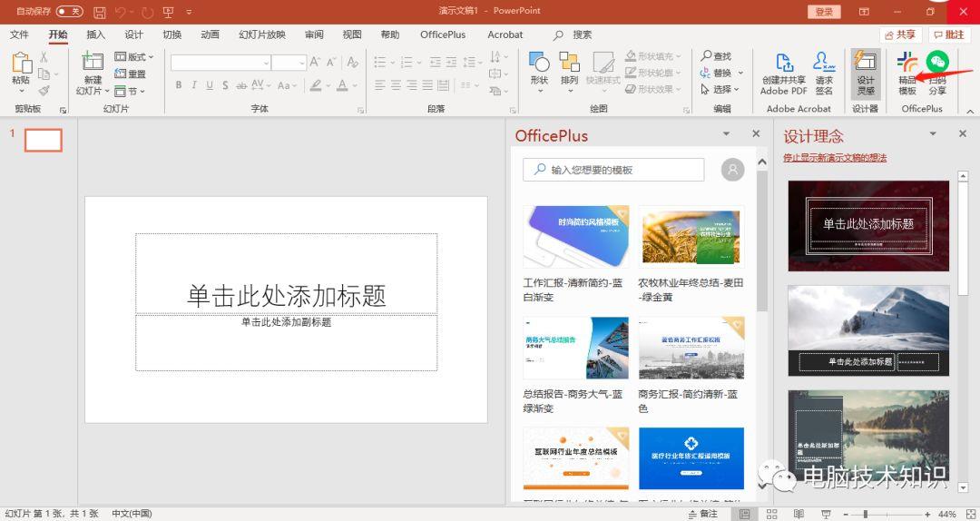Click the Share button

click(x=900, y=34)
